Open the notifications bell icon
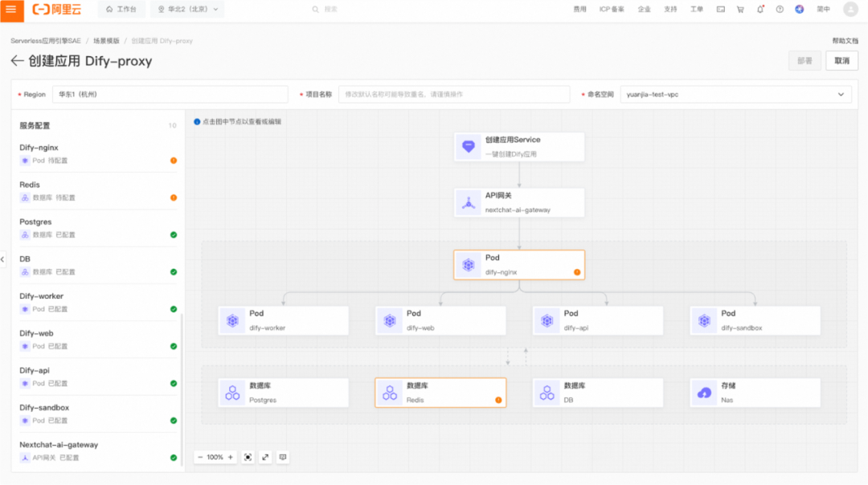Image resolution: width=868 pixels, height=485 pixels. pyautogui.click(x=759, y=9)
